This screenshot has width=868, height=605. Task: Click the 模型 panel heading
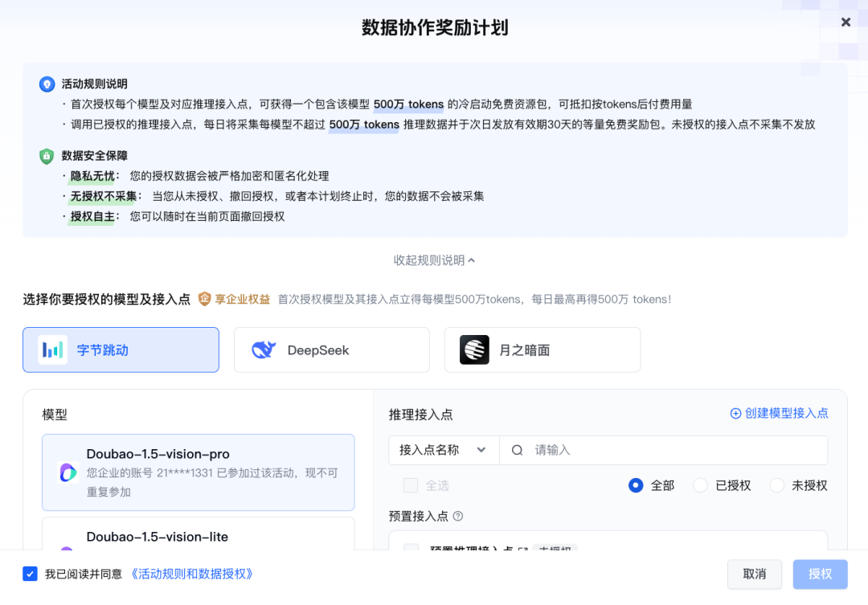[x=55, y=415]
